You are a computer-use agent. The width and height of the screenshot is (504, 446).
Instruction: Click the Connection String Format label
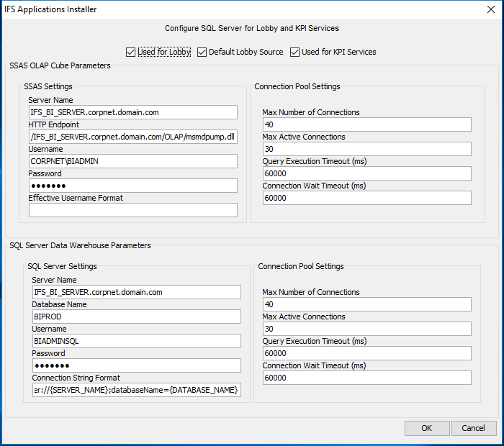point(76,378)
